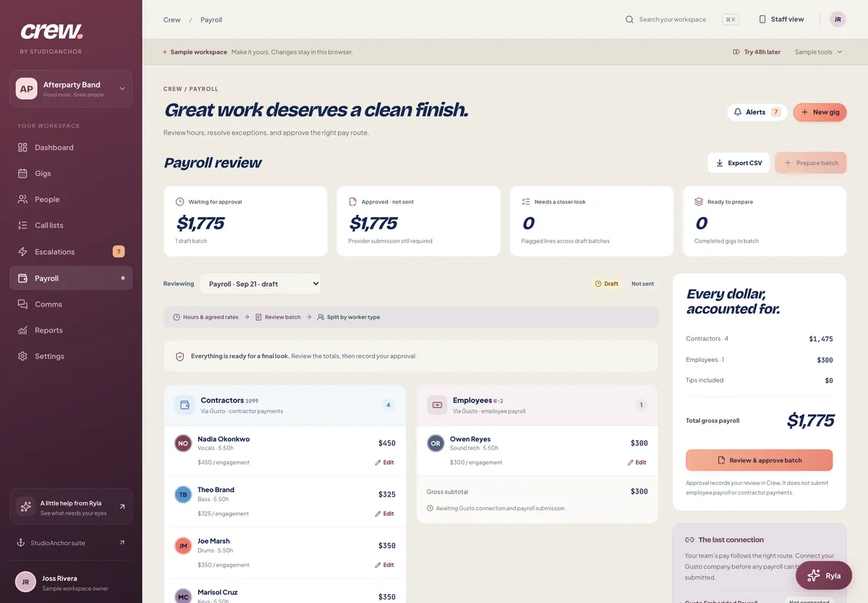Click the New gig button

pos(820,112)
